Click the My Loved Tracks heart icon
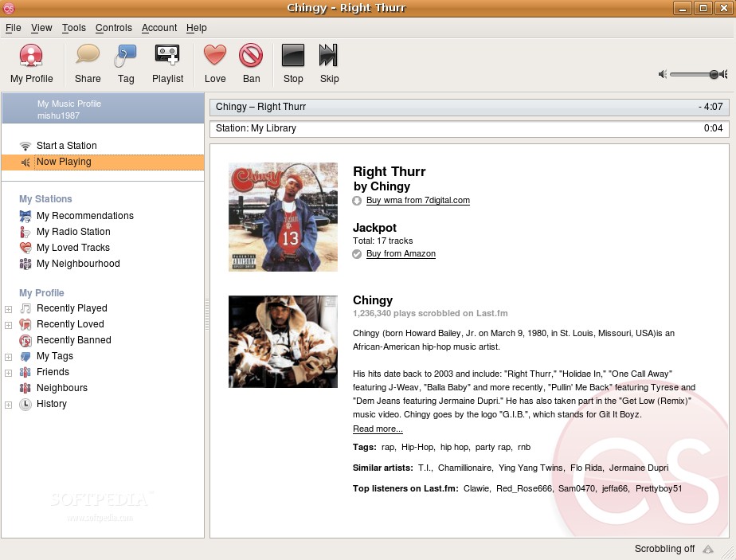This screenshot has height=560, width=736. pyautogui.click(x=25, y=248)
